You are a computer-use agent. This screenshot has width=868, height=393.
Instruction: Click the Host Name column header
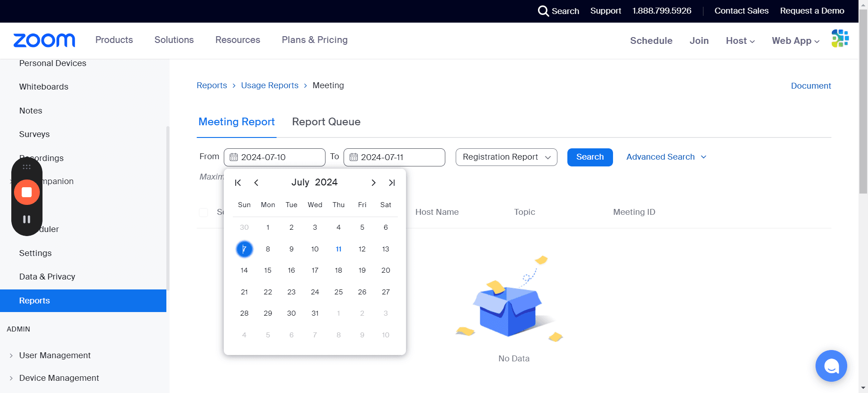[437, 212]
